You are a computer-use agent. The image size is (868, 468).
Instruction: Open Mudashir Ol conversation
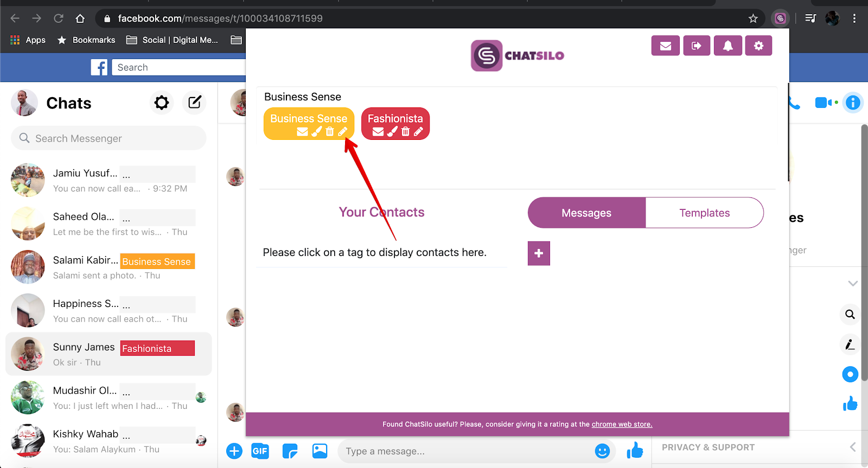(x=108, y=398)
